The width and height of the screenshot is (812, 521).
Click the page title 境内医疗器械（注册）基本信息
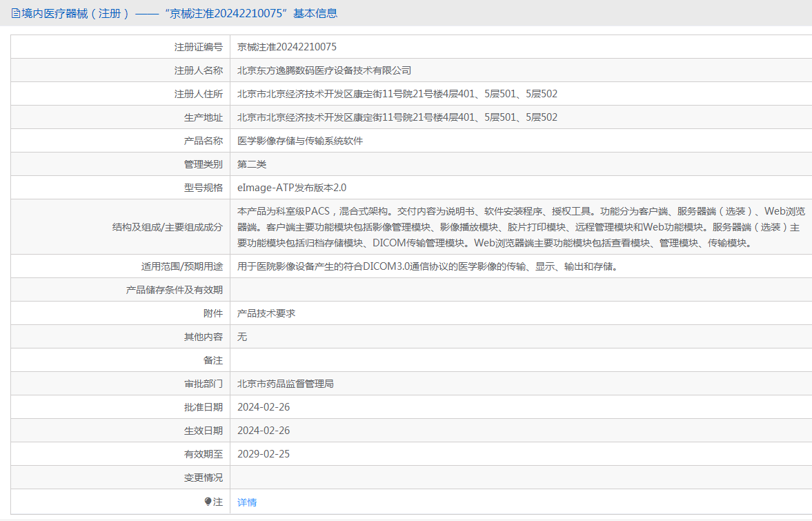pyautogui.click(x=179, y=14)
